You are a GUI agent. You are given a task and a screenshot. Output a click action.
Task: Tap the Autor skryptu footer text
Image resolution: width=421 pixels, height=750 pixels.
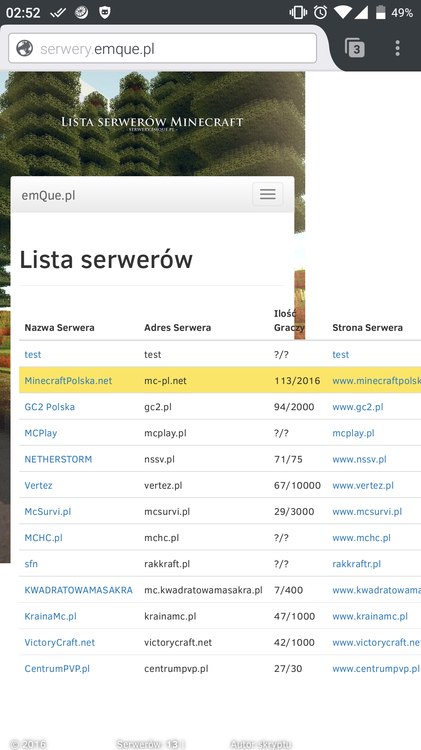[260, 744]
